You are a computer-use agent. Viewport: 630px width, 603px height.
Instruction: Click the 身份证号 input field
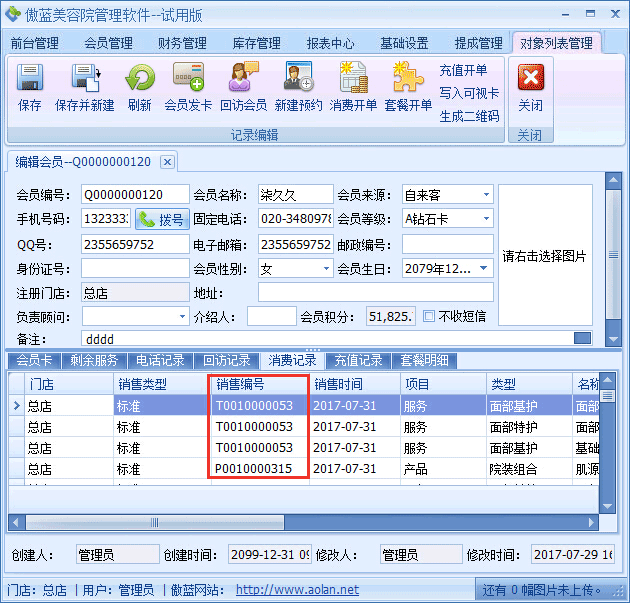pos(135,268)
